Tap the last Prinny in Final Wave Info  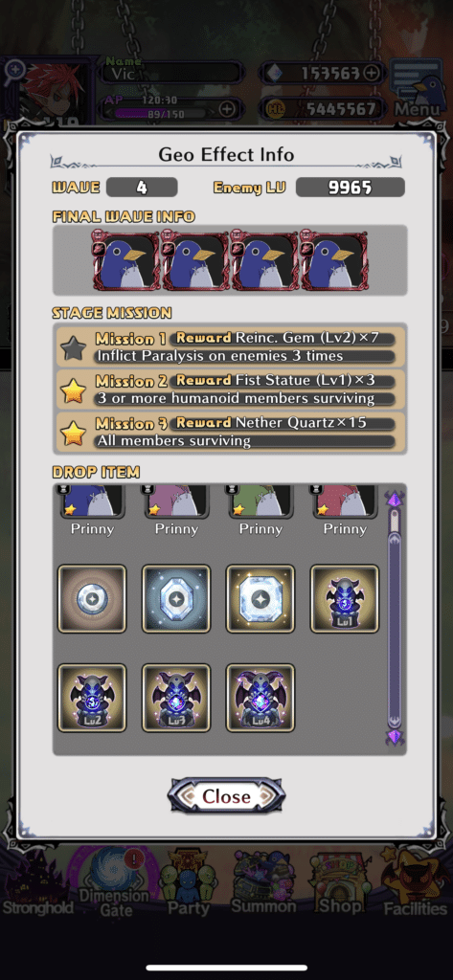(x=333, y=260)
